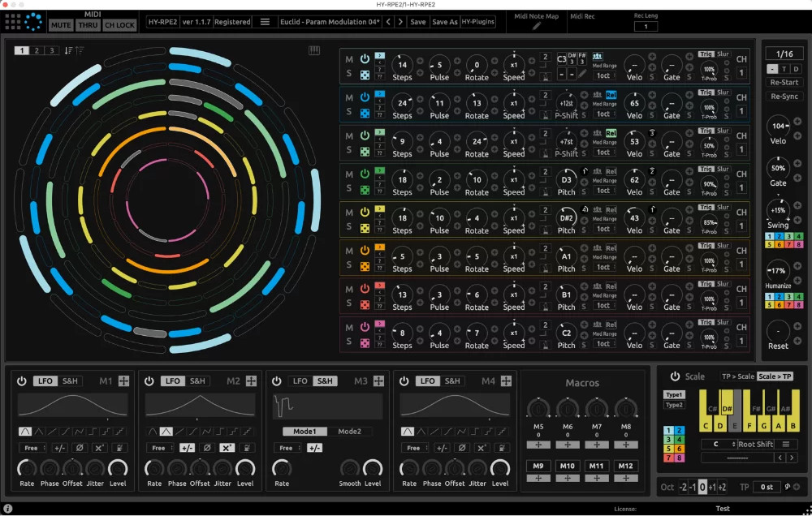Toggle the Scale power icon
This screenshot has width=812, height=516.
(x=676, y=376)
